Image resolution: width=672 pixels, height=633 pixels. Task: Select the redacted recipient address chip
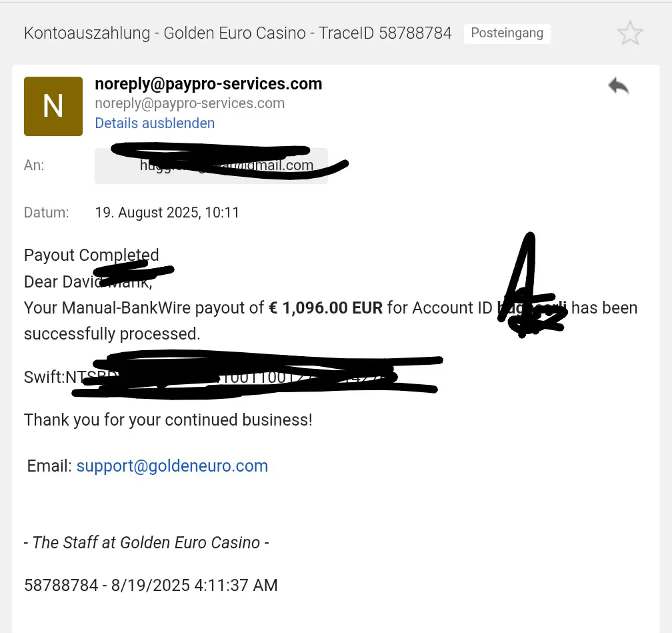pos(211,165)
